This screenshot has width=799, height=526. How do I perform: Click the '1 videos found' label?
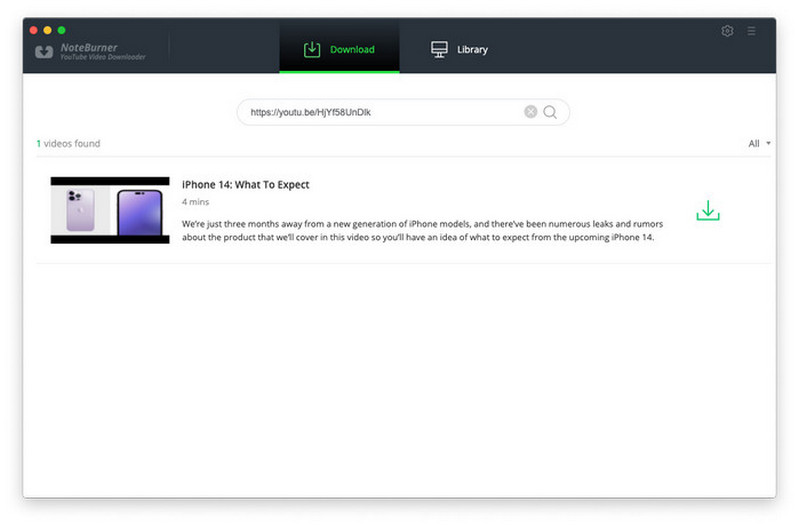68,144
